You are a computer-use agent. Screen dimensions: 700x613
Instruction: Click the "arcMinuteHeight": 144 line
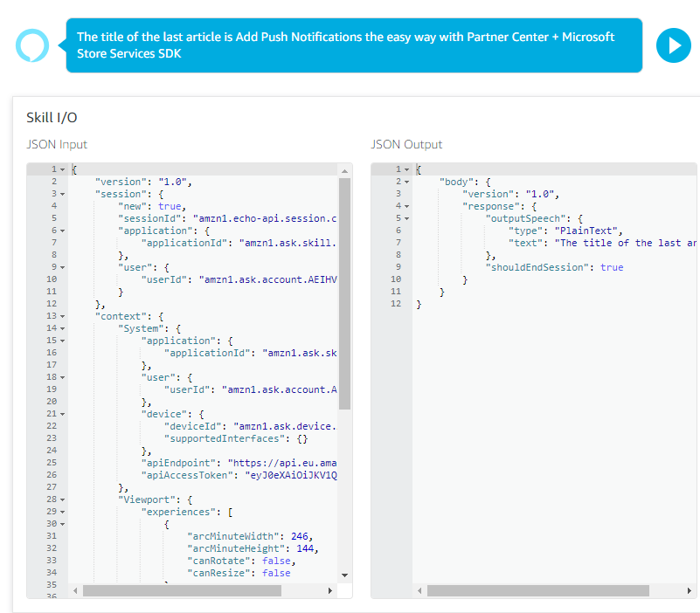253,548
